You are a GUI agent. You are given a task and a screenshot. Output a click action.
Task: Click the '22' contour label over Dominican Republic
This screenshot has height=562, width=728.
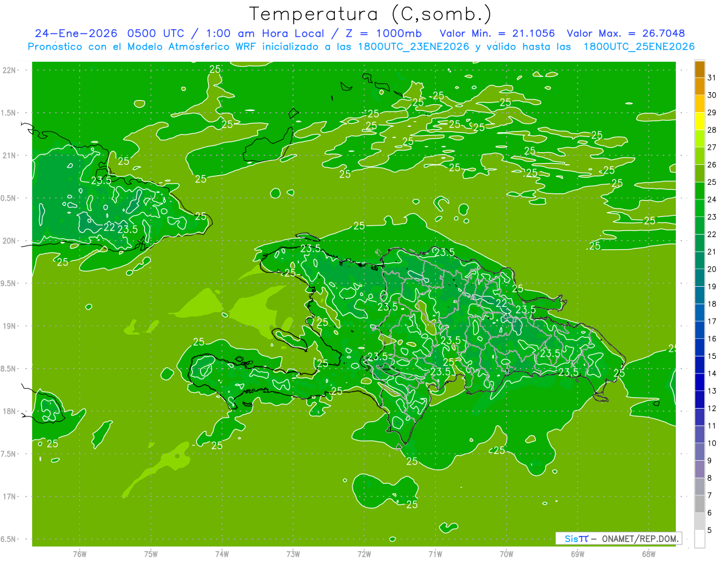(x=501, y=303)
